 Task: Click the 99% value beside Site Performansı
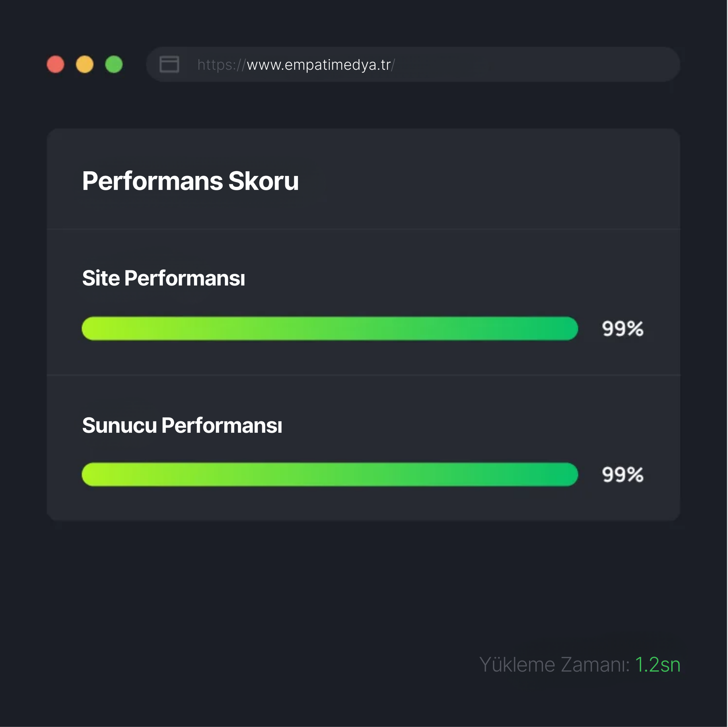(x=622, y=329)
